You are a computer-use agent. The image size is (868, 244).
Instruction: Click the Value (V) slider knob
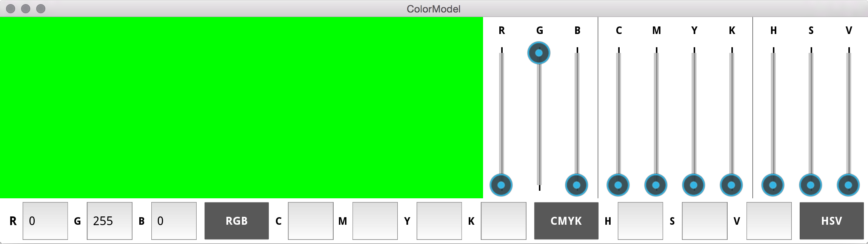coord(848,185)
